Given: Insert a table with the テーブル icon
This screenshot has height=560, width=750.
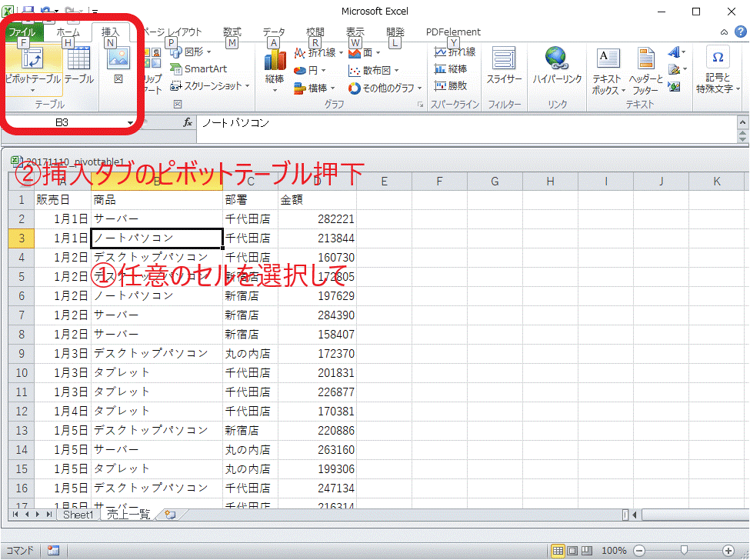Looking at the screenshot, I should coord(78,66).
